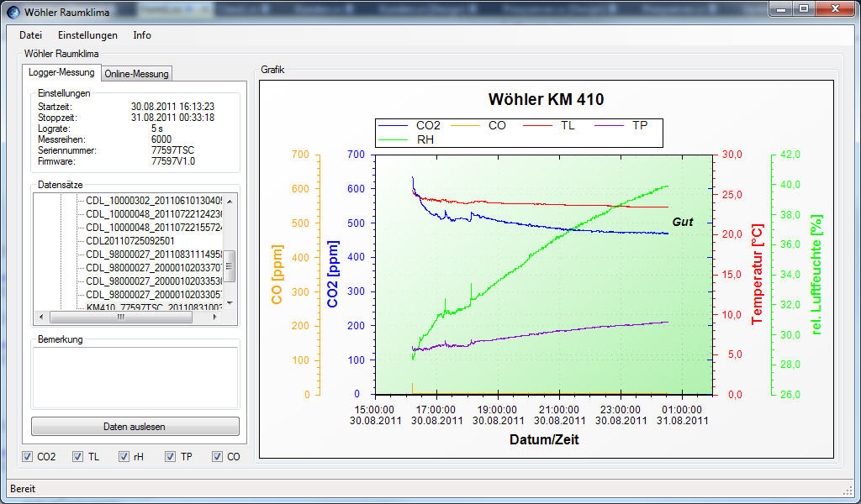Click the blue CO2 line sample in legend
The width and height of the screenshot is (861, 504).
pyautogui.click(x=394, y=126)
